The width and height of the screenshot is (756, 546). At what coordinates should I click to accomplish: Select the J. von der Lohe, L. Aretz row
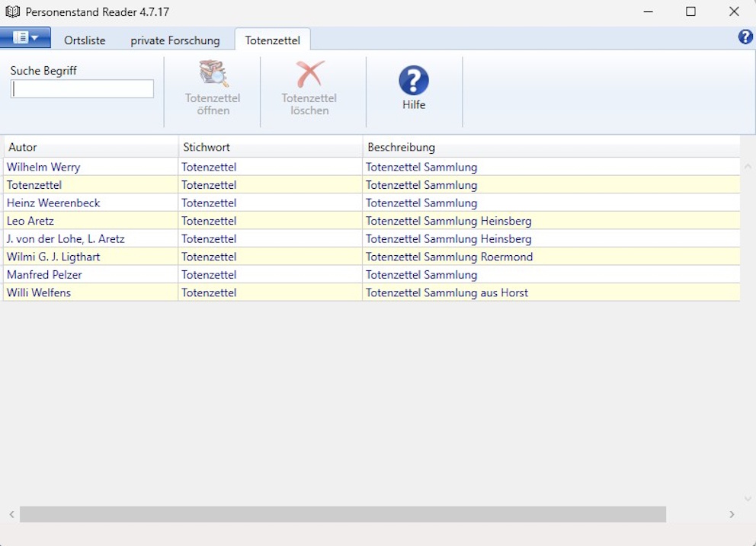click(x=372, y=238)
